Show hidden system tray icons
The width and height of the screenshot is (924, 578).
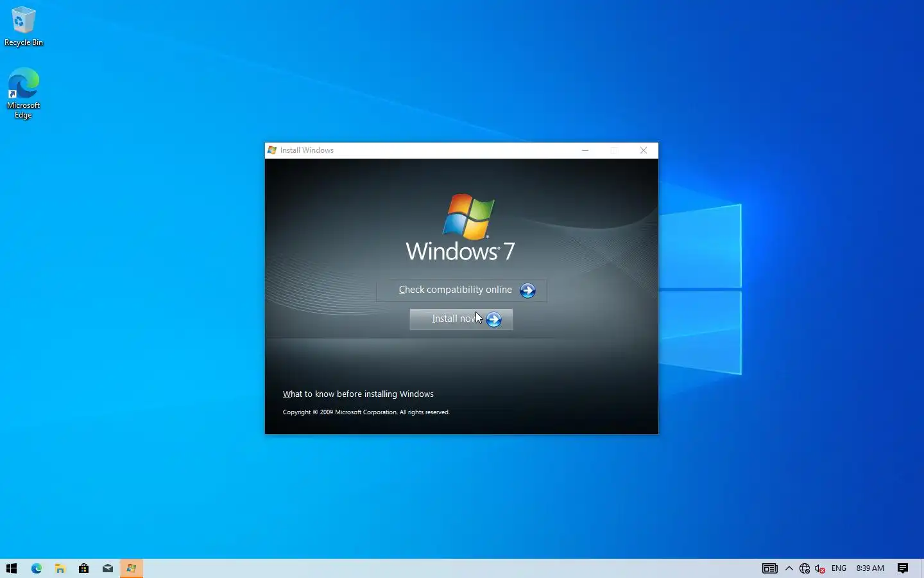point(789,568)
